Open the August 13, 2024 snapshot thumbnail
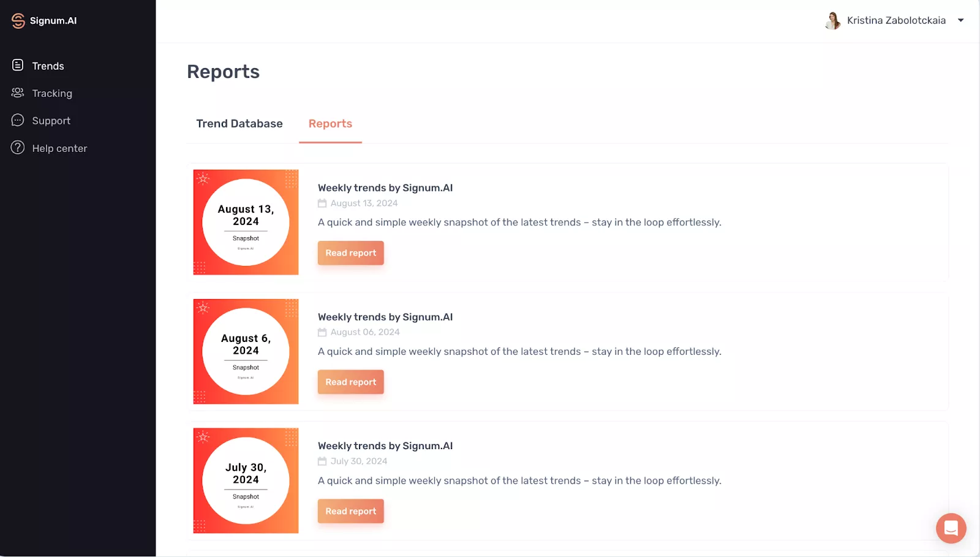The width and height of the screenshot is (980, 557). click(246, 222)
